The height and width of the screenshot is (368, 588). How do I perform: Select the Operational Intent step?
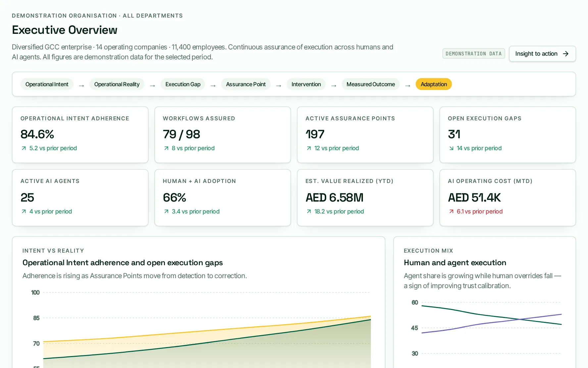coord(47,84)
